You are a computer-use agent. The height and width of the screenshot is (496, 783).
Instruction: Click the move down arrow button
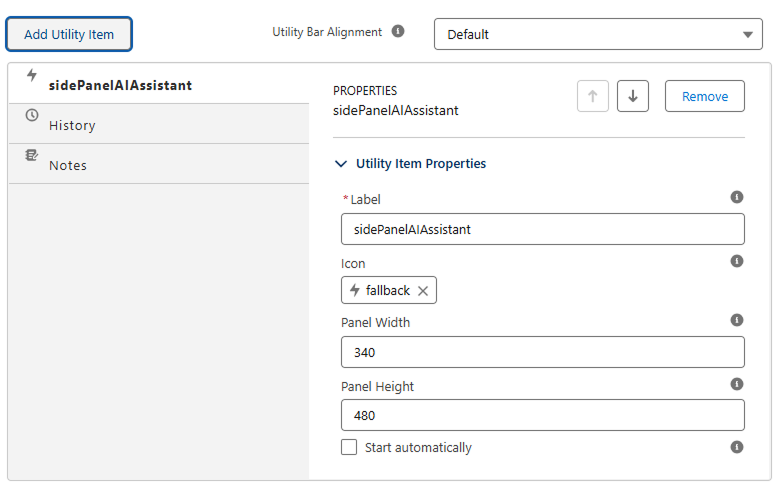point(633,96)
